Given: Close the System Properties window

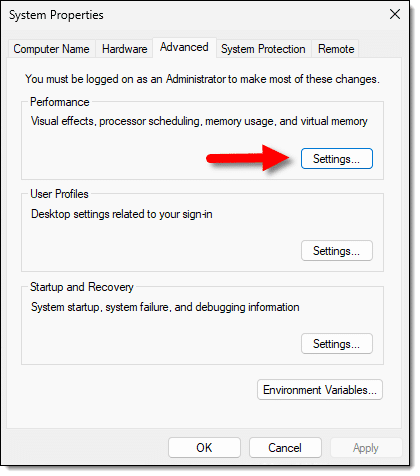Looking at the screenshot, I should (395, 14).
